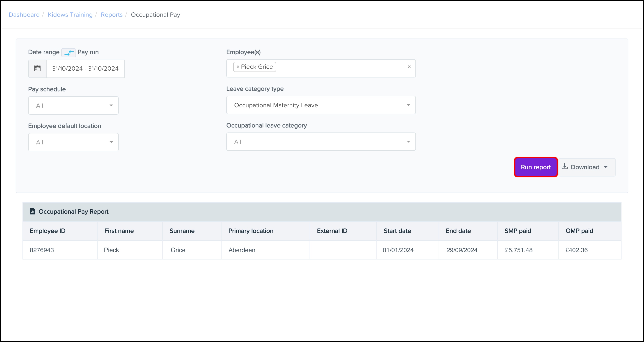Image resolution: width=644 pixels, height=342 pixels.
Task: Click the Employee ID column header
Action: tap(48, 231)
